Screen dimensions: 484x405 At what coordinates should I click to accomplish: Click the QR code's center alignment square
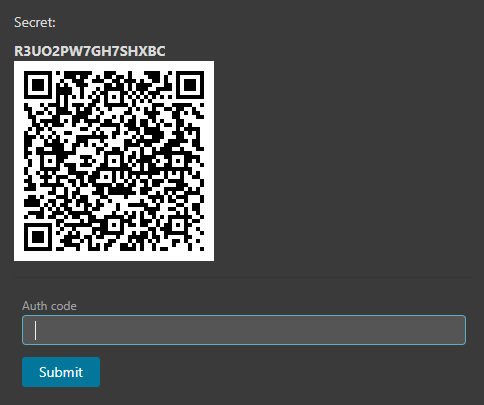[x=114, y=161]
